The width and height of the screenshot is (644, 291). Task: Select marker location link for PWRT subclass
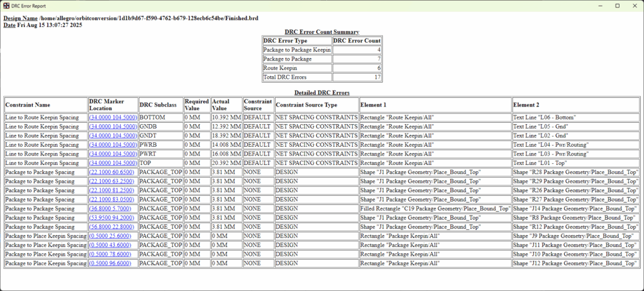pyautogui.click(x=113, y=154)
